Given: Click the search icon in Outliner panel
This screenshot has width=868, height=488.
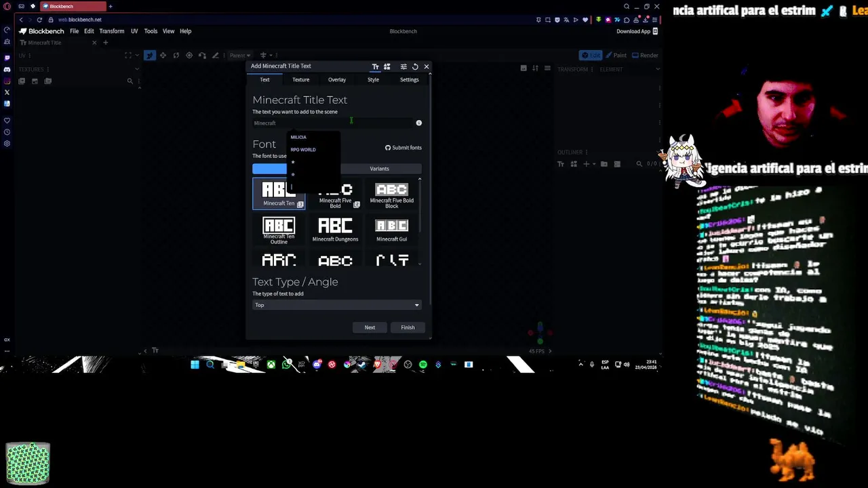Looking at the screenshot, I should click(x=639, y=164).
